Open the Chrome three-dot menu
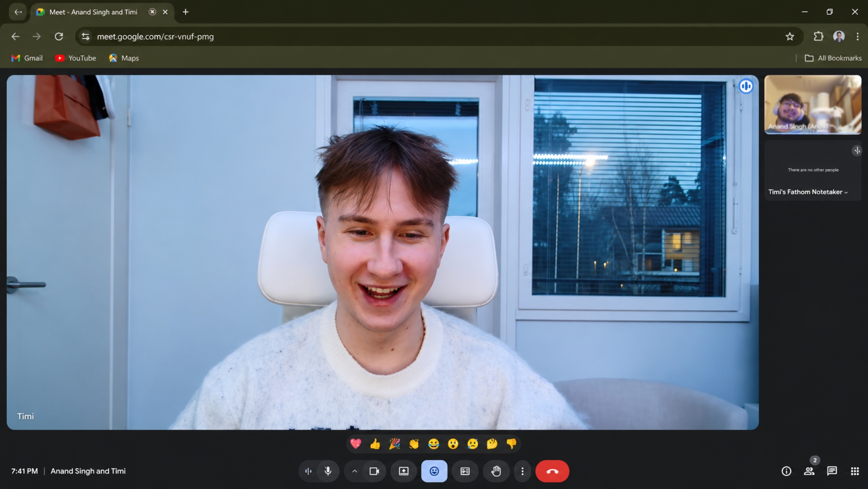 858,37
